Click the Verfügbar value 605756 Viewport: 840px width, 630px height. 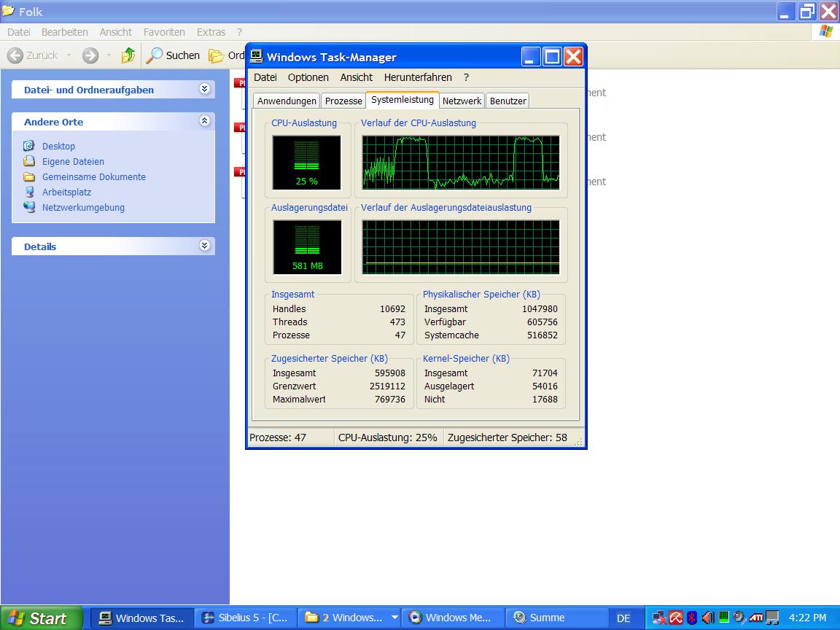[x=542, y=322]
